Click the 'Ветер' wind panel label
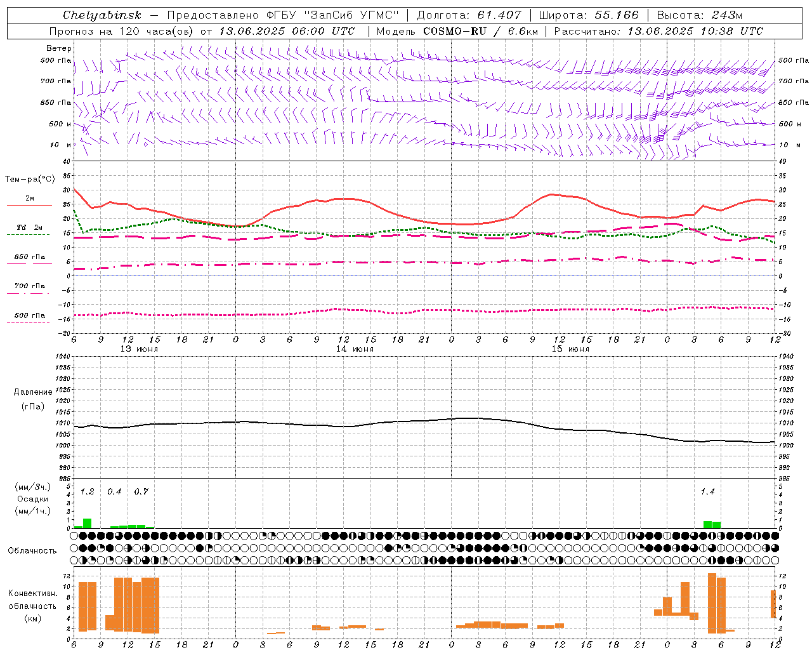This screenshot has width=812, height=650. [59, 48]
